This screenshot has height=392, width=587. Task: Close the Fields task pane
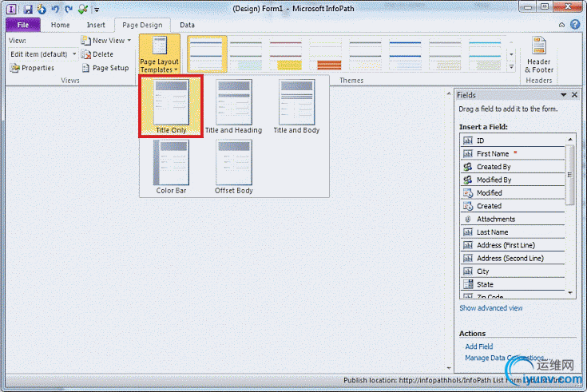573,95
